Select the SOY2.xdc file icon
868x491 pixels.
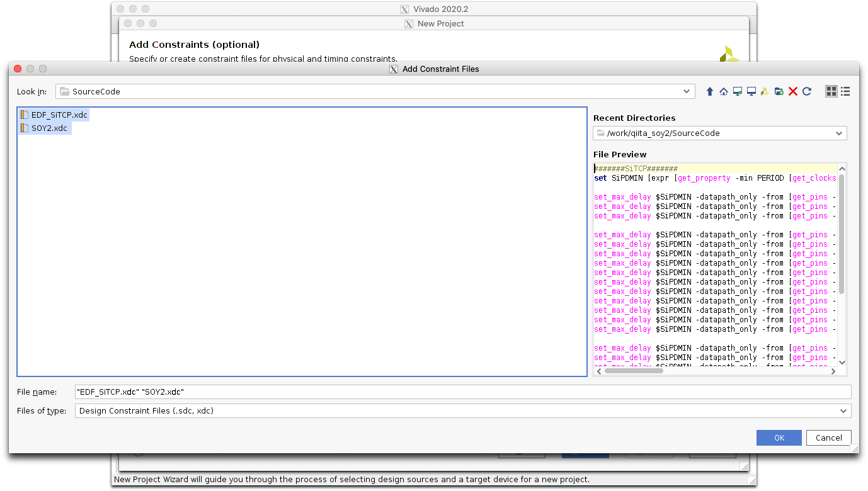click(25, 128)
